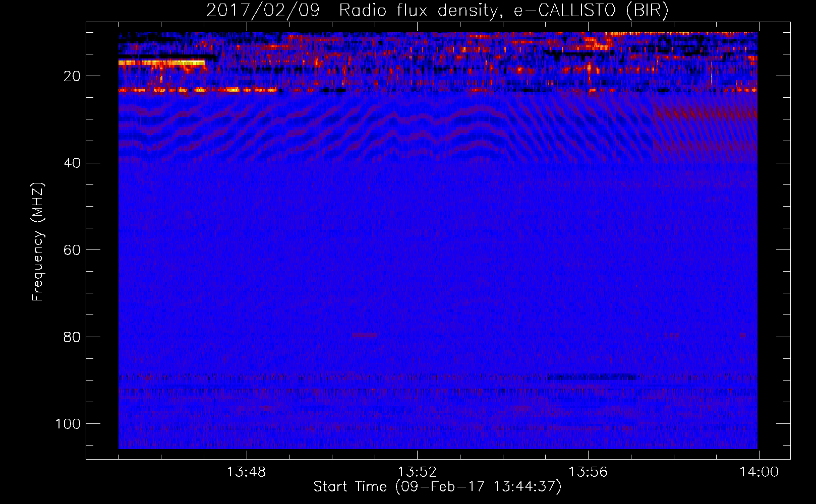Click the bright yellow emission band near 17 MHz
The width and height of the screenshot is (816, 504).
pyautogui.click(x=161, y=63)
